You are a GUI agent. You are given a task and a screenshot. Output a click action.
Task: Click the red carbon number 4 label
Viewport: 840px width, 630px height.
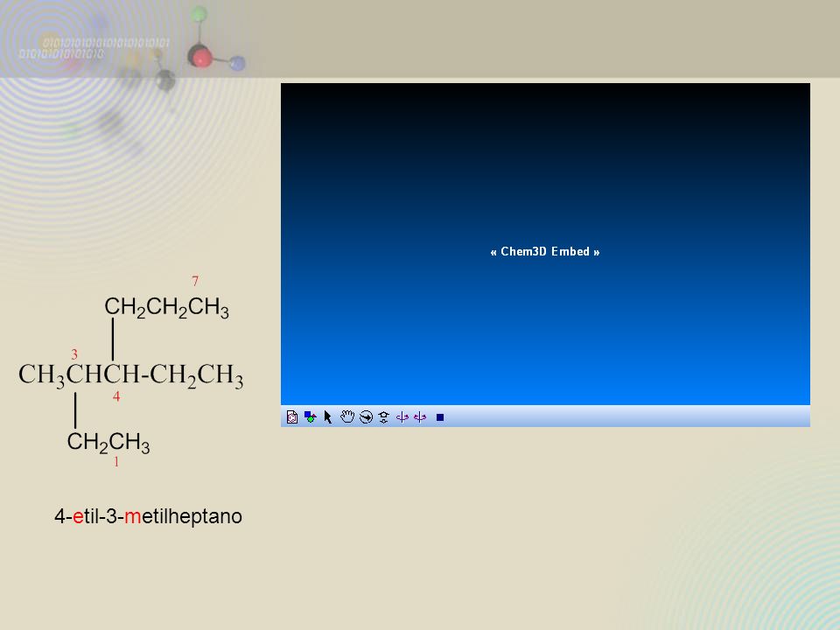coord(116,396)
